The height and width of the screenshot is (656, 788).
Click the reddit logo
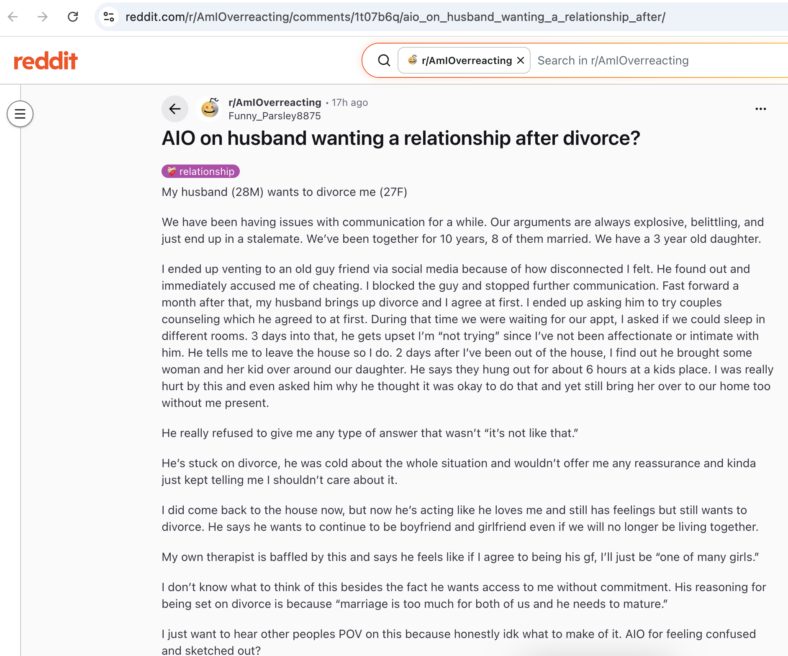45,61
